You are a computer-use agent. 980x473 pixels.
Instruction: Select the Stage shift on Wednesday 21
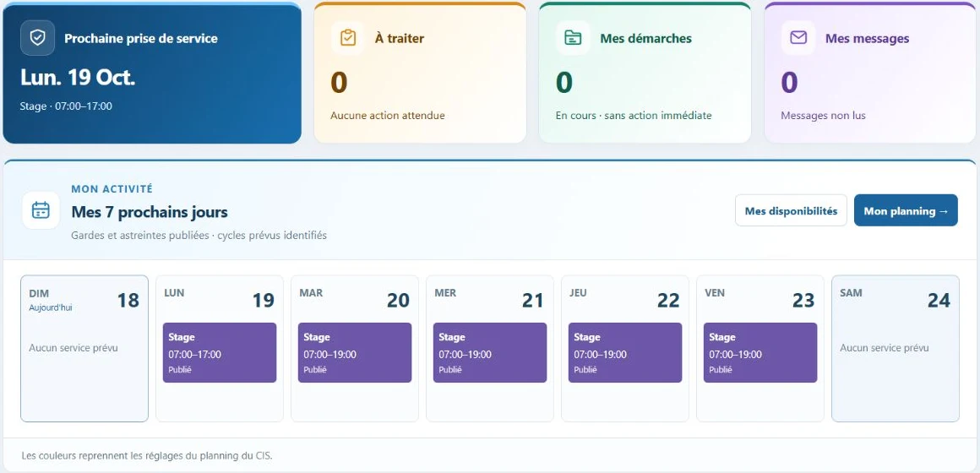[x=490, y=352]
